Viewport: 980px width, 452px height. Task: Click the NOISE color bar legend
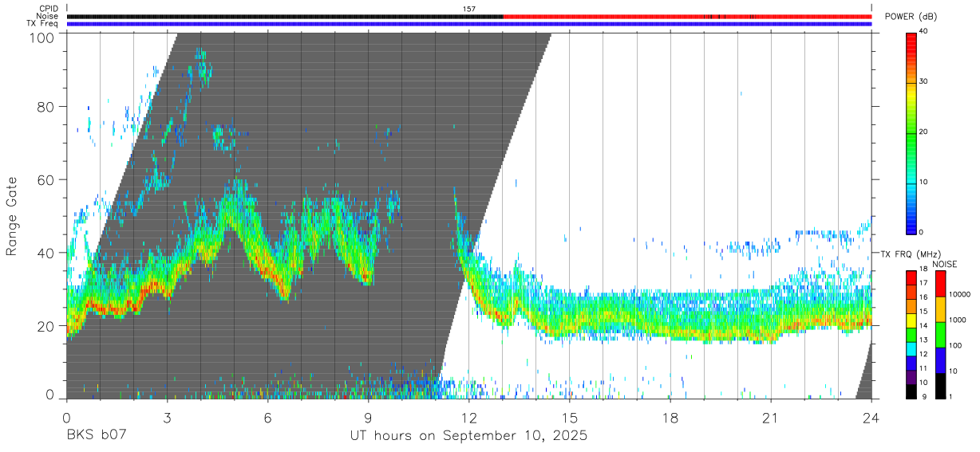coord(940,334)
